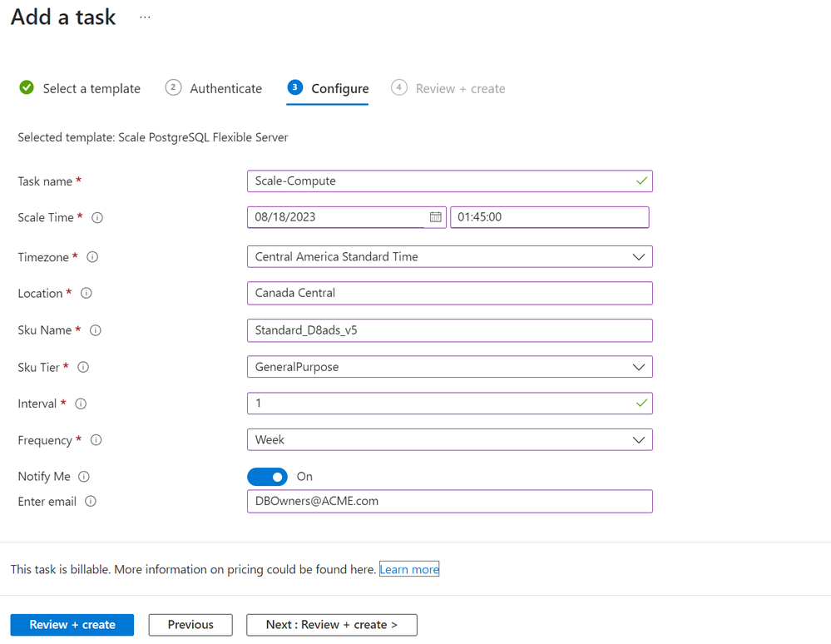Viewport: 831px width, 644px height.
Task: Click the Previous button
Action: click(x=190, y=625)
